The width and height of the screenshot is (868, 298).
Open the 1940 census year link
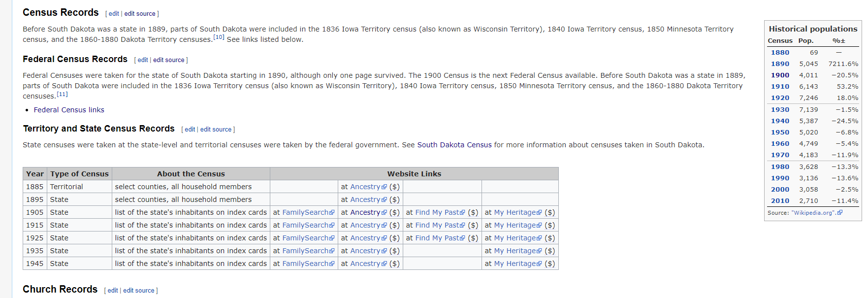[780, 121]
